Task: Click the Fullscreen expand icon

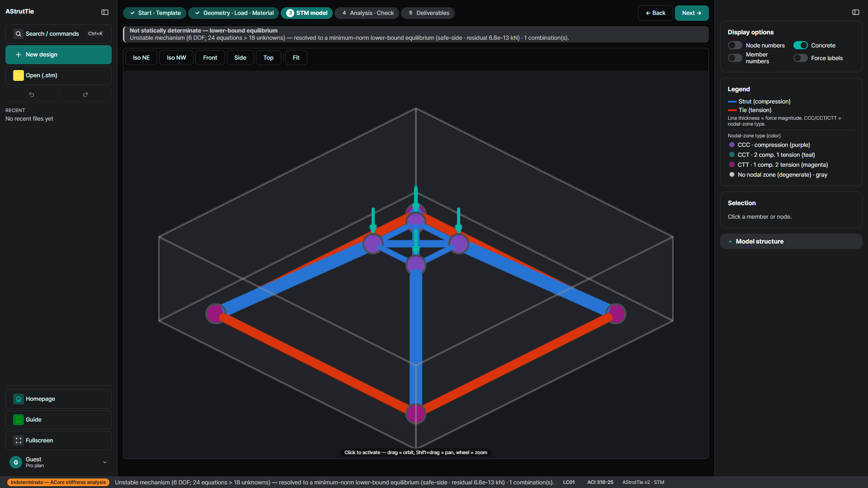Action: 19,441
